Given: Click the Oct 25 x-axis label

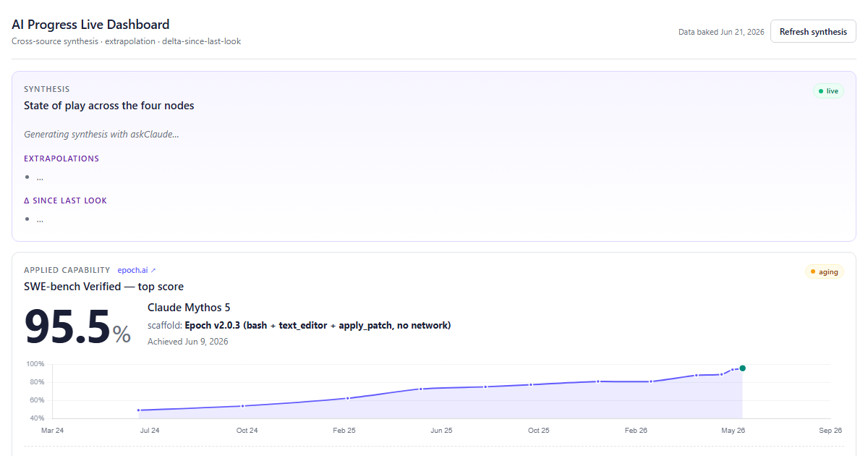Looking at the screenshot, I should tap(539, 431).
